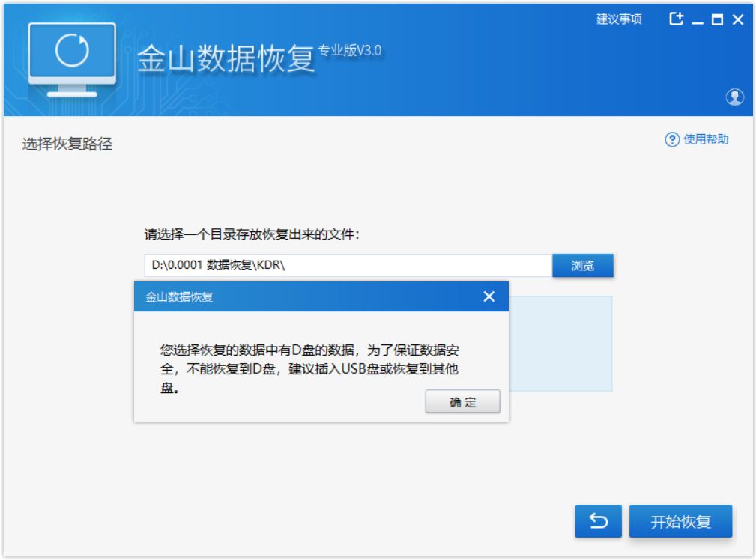Open the user account avatar icon
The image size is (756, 560).
[x=734, y=97]
